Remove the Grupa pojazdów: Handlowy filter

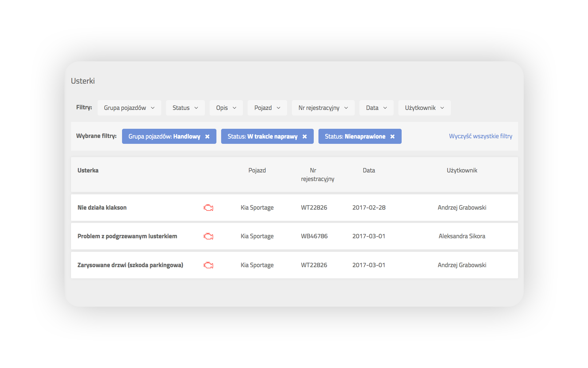[x=207, y=136]
